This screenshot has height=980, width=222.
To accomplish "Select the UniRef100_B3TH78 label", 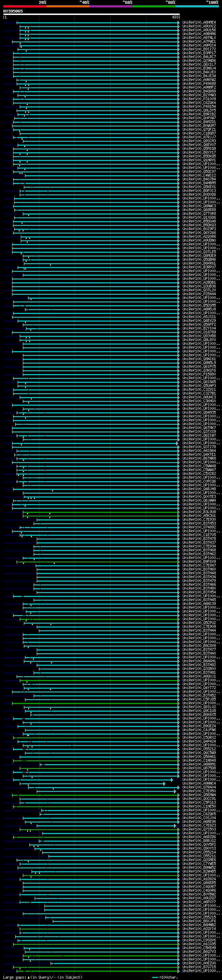I will point(199,538).
